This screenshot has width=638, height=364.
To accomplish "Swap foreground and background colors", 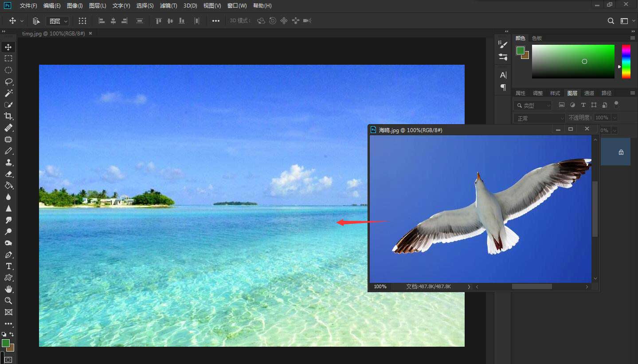I will click(12, 334).
